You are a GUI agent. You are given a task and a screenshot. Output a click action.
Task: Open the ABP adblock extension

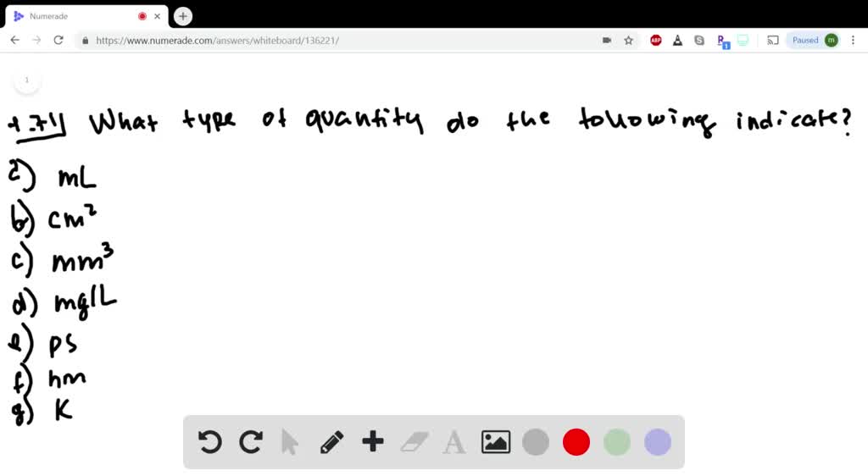pyautogui.click(x=656, y=41)
